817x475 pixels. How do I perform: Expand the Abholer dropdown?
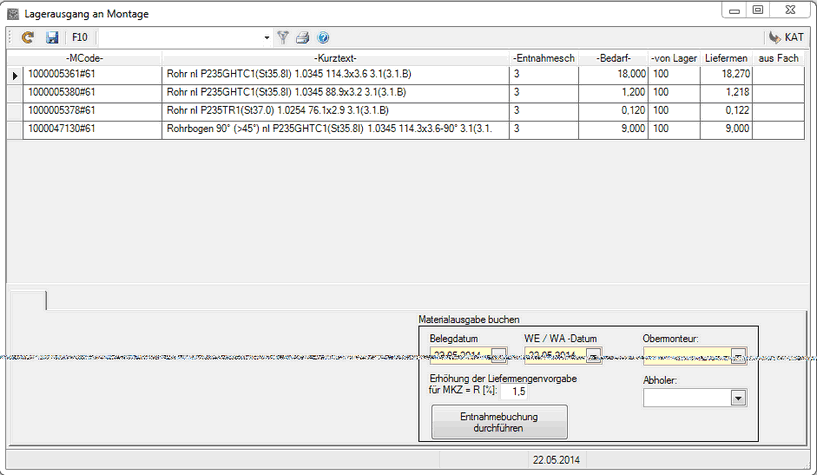(x=738, y=398)
